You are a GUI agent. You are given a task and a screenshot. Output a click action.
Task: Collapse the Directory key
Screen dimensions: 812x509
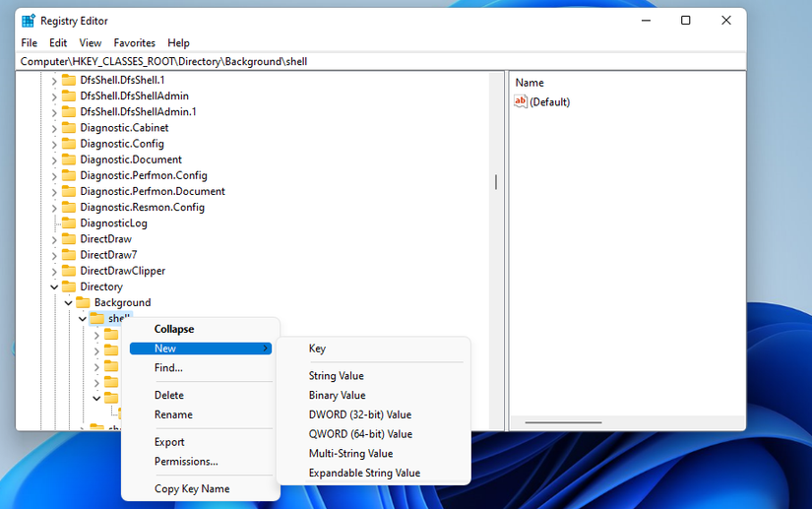pos(54,286)
